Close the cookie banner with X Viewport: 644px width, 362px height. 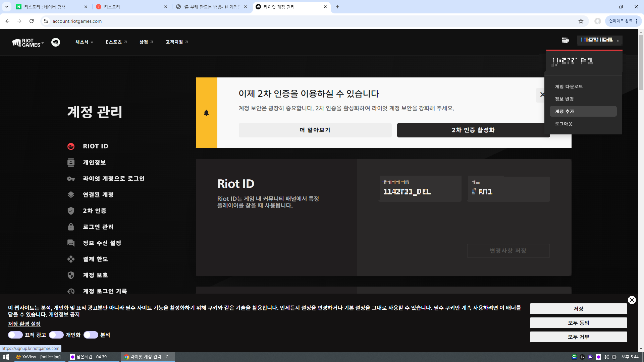pyautogui.click(x=632, y=300)
